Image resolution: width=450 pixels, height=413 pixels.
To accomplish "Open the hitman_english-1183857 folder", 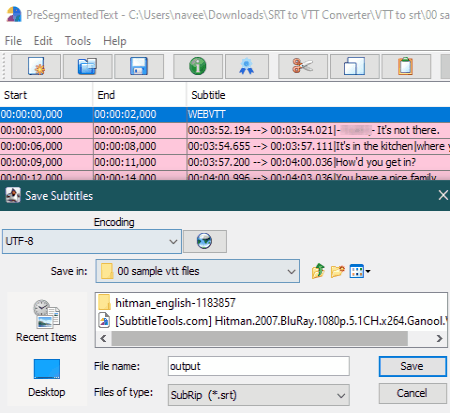I will click(167, 303).
